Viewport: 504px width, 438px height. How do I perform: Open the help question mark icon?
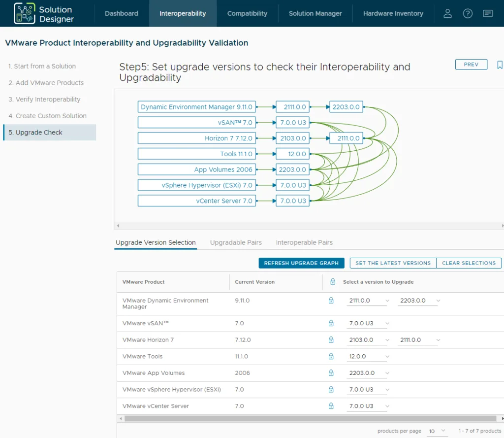[x=468, y=13]
